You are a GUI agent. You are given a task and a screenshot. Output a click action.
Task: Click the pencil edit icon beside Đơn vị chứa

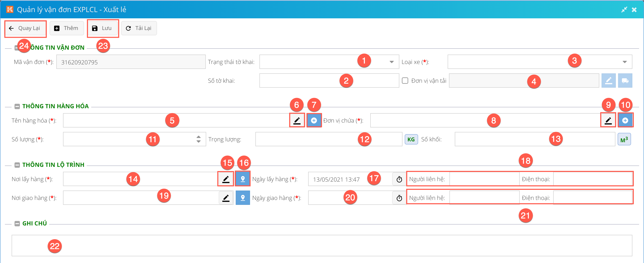coord(608,121)
